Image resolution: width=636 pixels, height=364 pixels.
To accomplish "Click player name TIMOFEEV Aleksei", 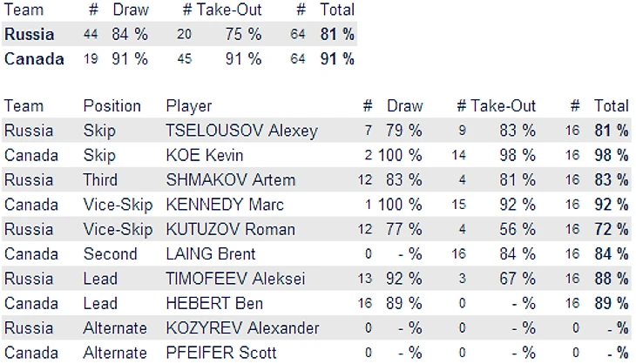I will [x=235, y=280].
